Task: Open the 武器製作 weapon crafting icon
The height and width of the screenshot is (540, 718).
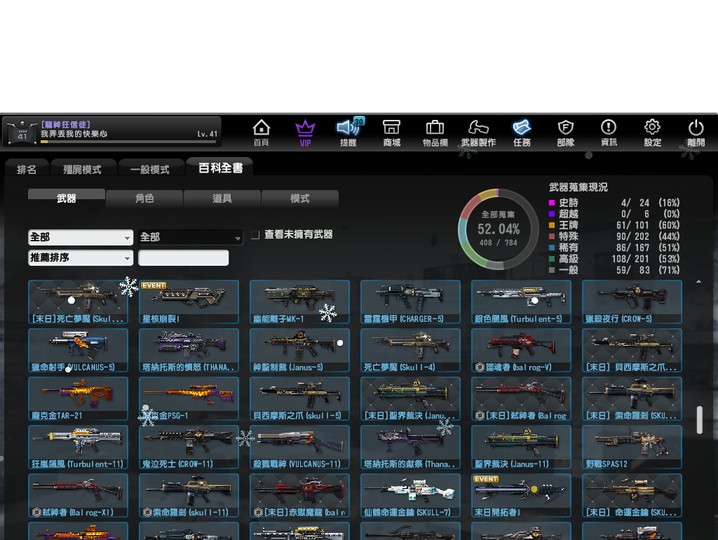Action: click(478, 132)
